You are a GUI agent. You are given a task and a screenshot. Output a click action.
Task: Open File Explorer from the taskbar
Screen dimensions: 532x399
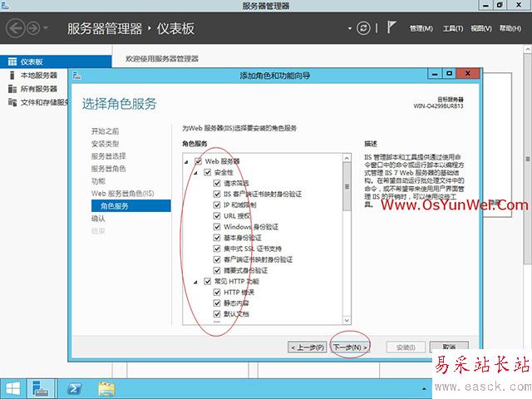106,389
